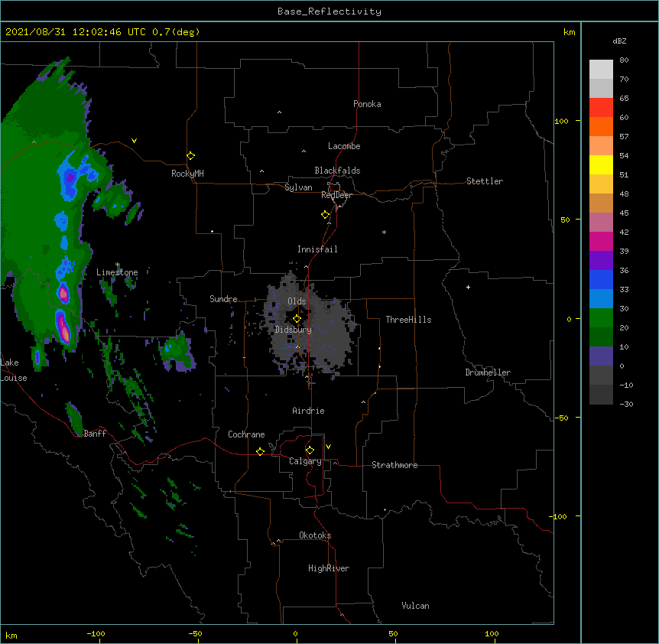
Task: Click the white asterisk above Limestone label
Action: 117,265
